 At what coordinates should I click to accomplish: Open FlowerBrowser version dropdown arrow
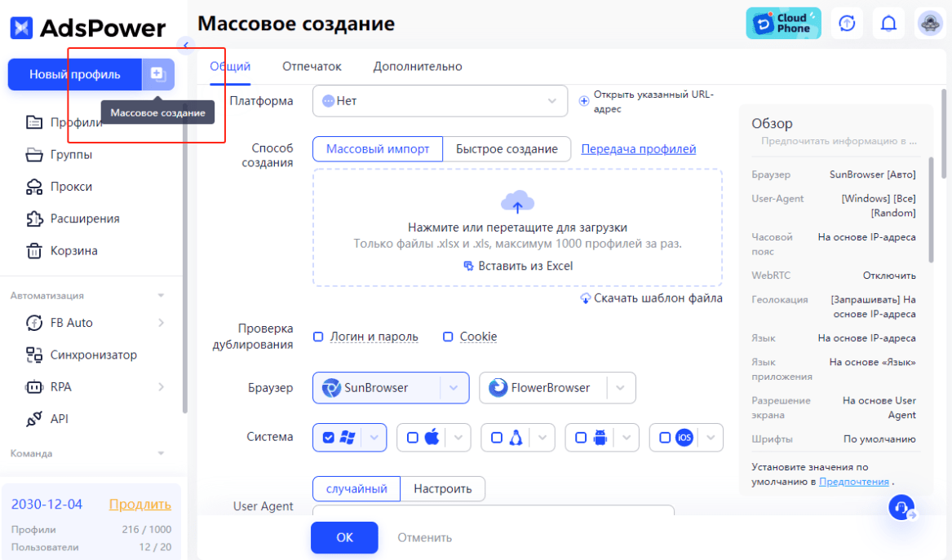pos(620,388)
